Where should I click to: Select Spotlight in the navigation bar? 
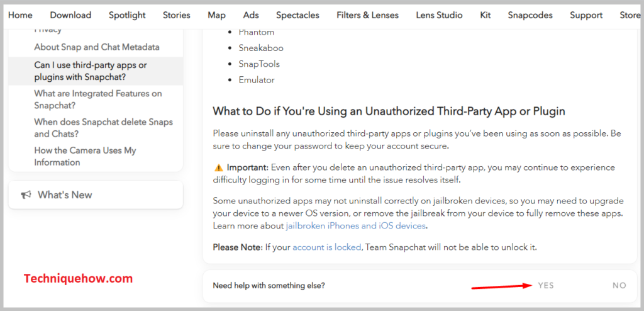pos(127,15)
